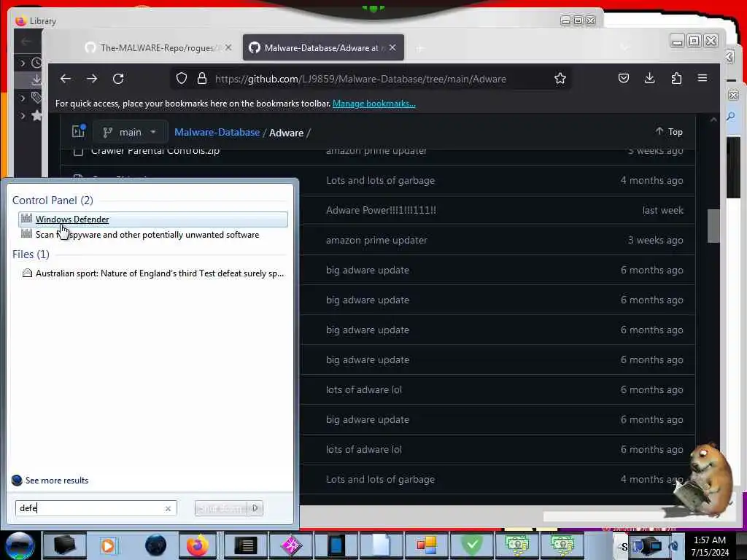747x560 pixels.
Task: Open the Shut down options arrow
Action: pyautogui.click(x=255, y=508)
